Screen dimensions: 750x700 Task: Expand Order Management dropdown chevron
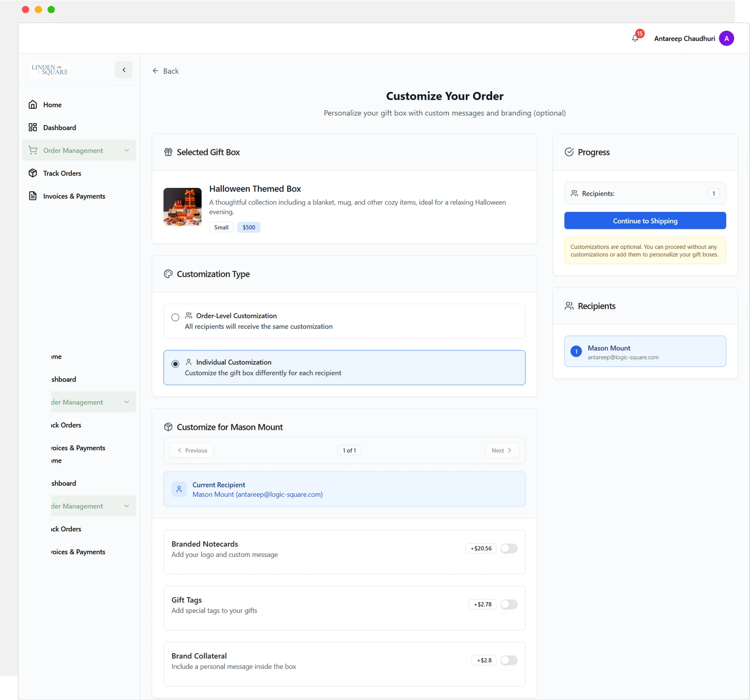pos(127,150)
